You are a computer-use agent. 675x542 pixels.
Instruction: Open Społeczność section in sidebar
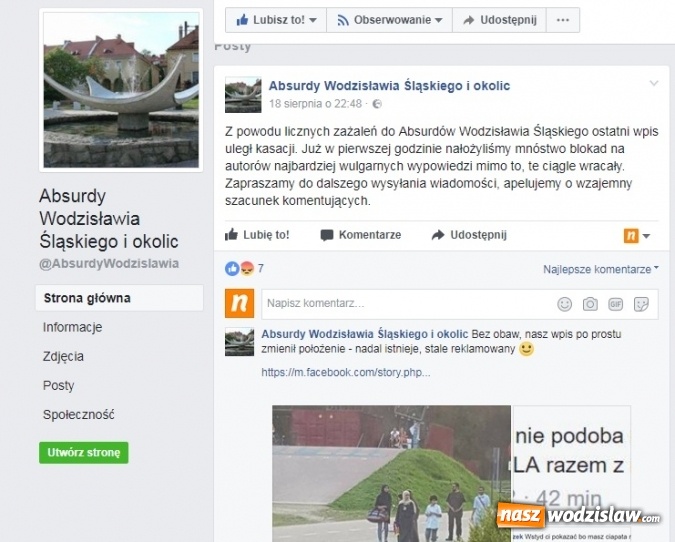tap(79, 415)
